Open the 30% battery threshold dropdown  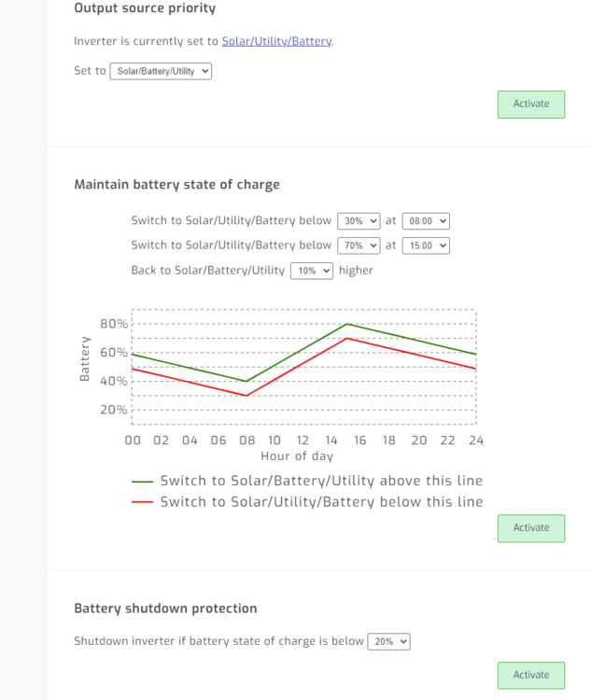point(359,221)
